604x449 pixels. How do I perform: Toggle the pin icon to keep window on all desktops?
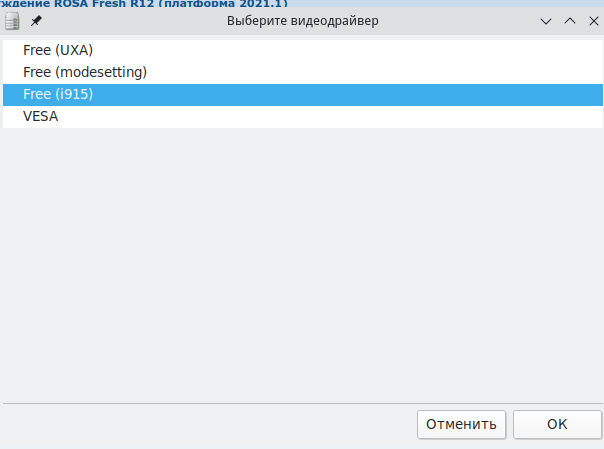[x=36, y=21]
